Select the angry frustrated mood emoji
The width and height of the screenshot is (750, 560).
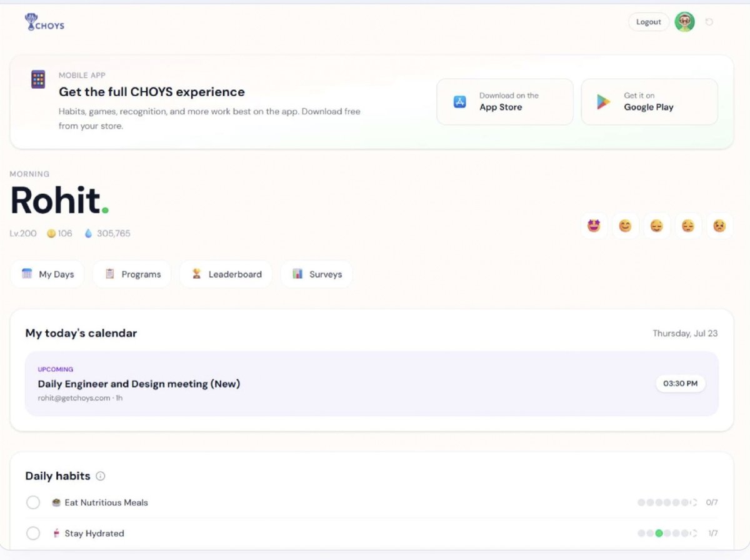[719, 226]
